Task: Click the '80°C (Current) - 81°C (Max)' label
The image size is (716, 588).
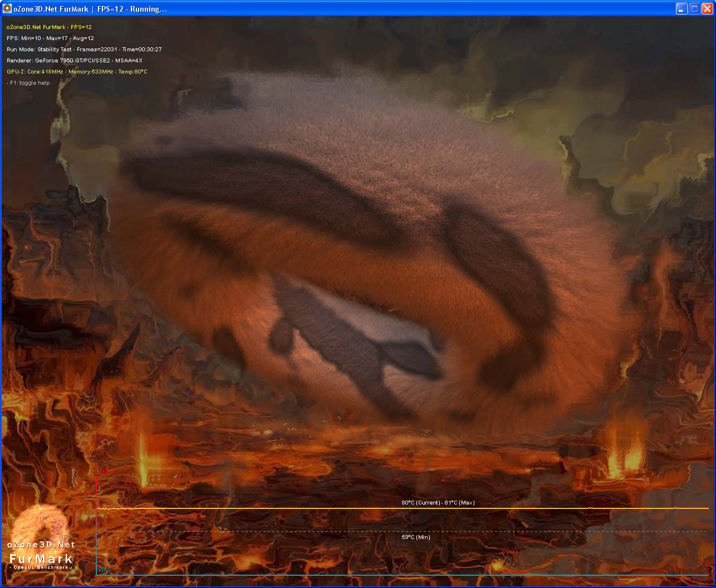Action: [x=438, y=503]
